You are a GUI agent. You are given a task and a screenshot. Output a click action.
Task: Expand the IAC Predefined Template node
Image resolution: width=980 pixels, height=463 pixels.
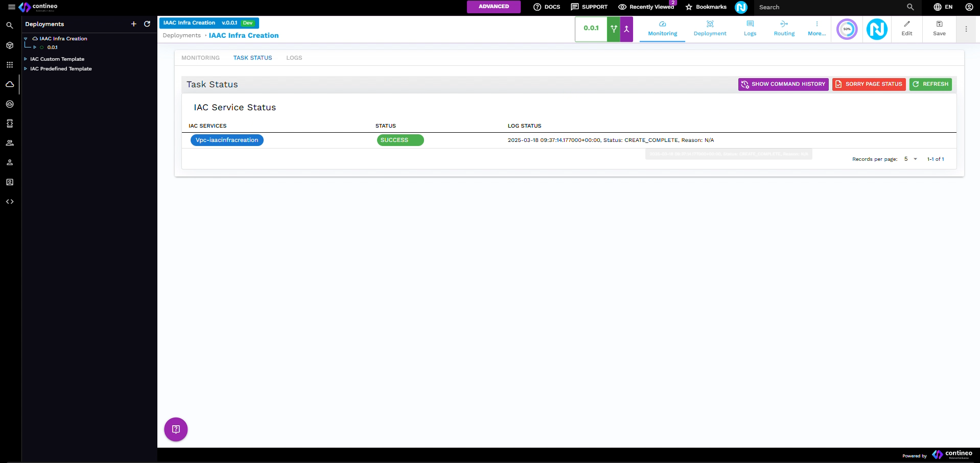(x=26, y=69)
